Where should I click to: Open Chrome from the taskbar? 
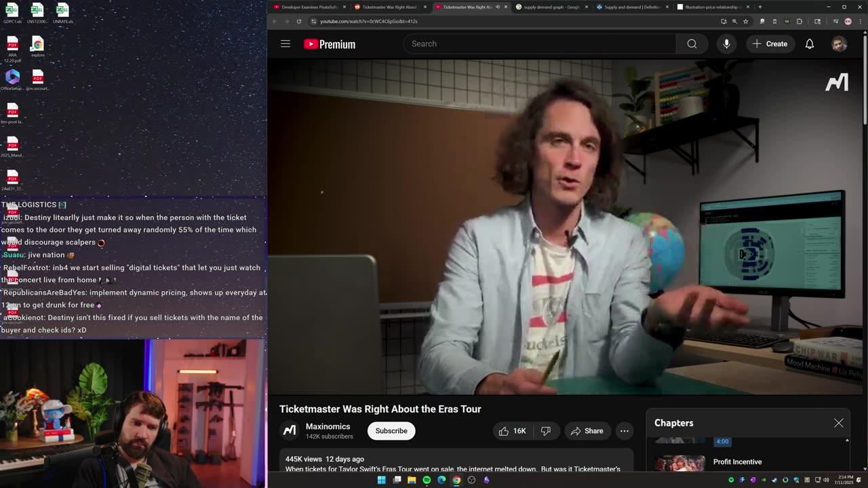pos(456,480)
